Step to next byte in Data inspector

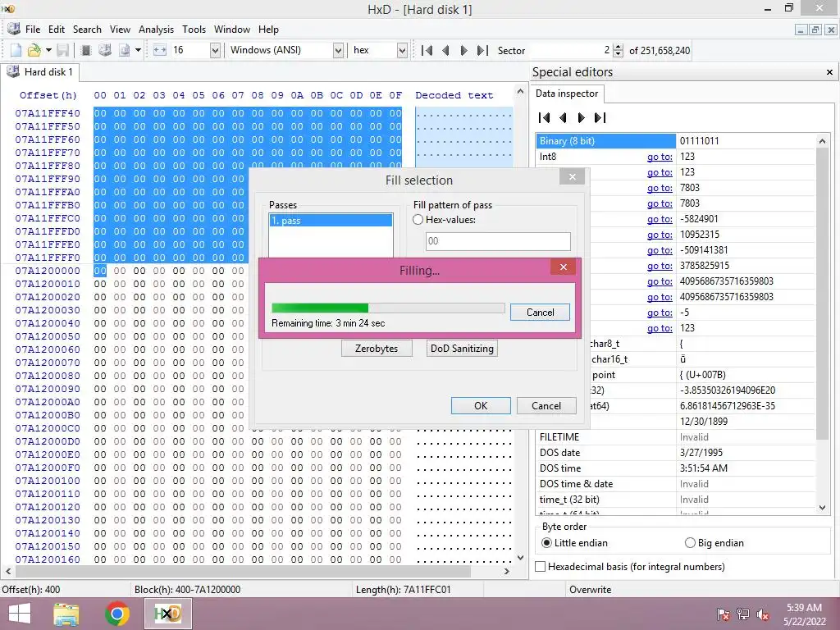581,118
